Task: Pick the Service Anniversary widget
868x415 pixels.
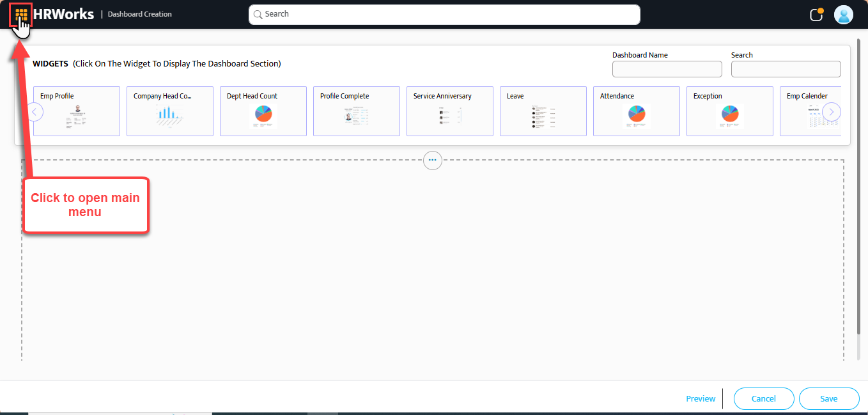Action: [449, 111]
